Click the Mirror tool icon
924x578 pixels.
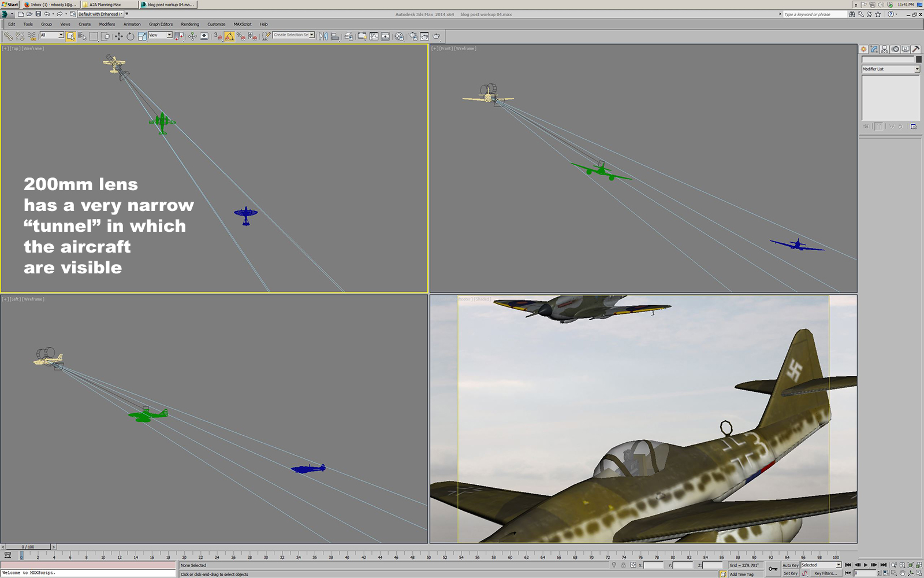point(323,36)
